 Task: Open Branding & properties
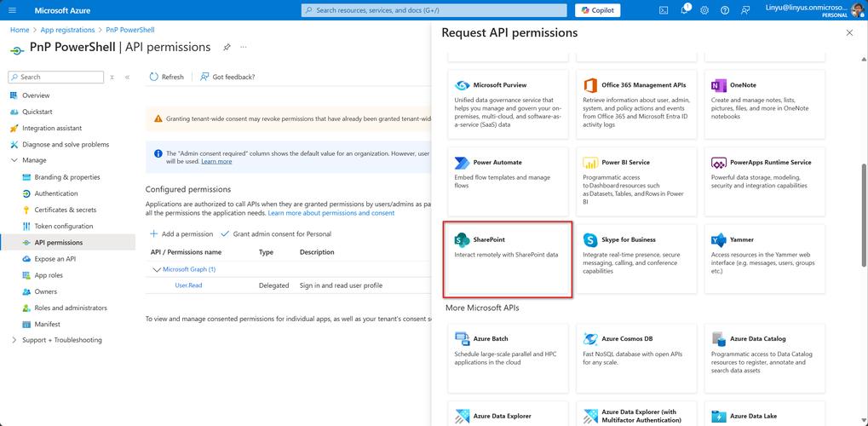(x=67, y=177)
